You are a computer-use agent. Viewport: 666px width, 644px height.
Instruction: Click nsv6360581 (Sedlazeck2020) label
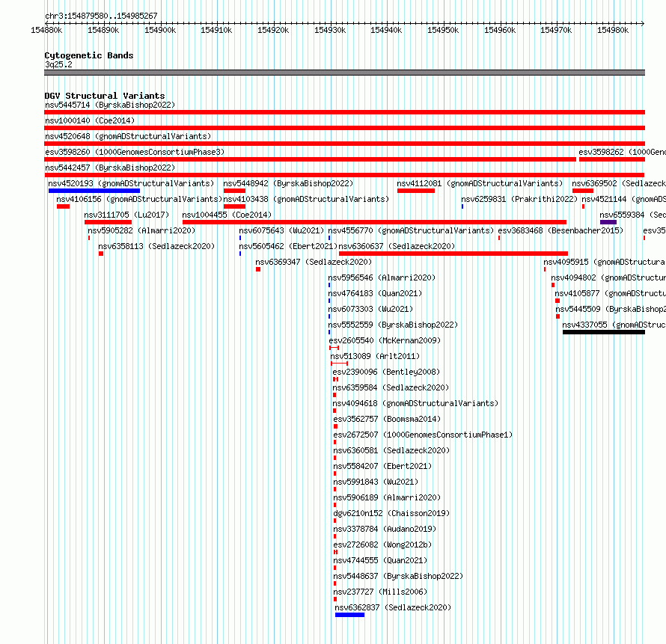[391, 450]
